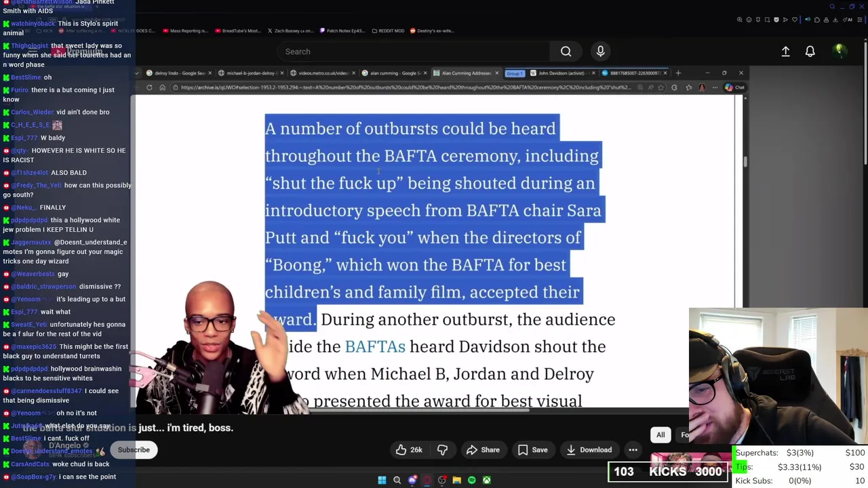The image size is (868, 488).
Task: Open Xbox app from the taskbar
Action: point(487,481)
